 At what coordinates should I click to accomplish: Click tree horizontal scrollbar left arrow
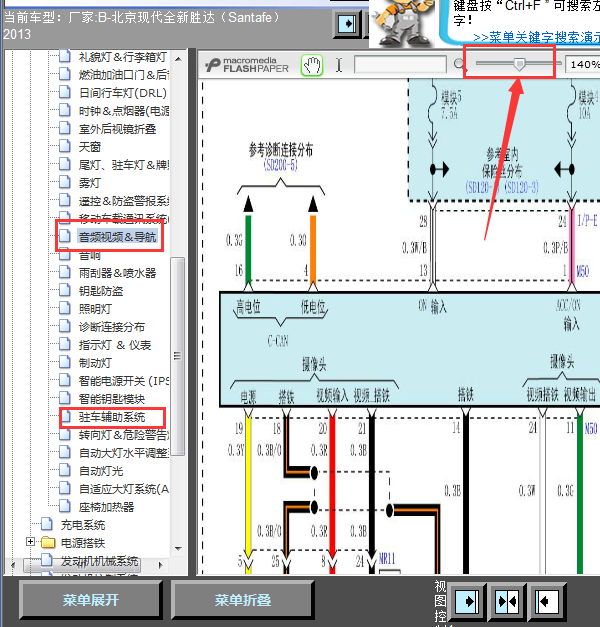13,565
